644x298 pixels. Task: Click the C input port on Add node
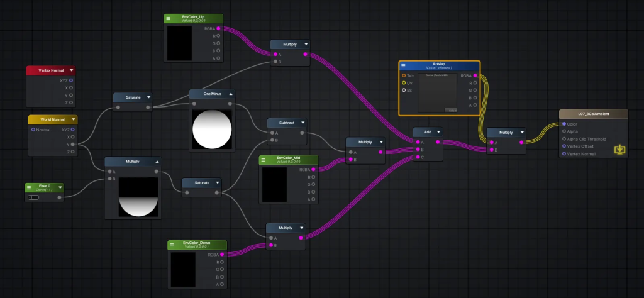[417, 157]
